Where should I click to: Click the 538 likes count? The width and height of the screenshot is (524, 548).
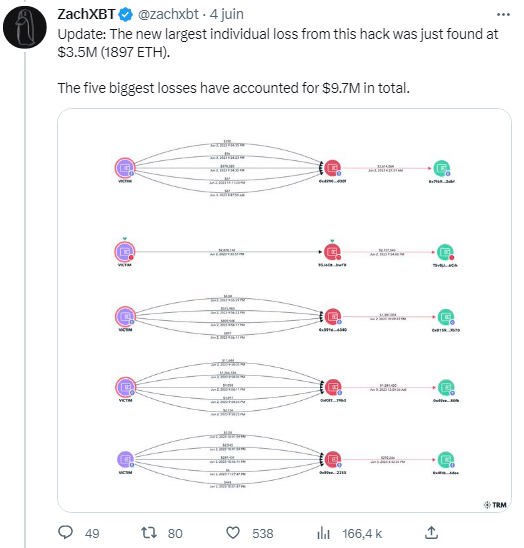pos(263,533)
